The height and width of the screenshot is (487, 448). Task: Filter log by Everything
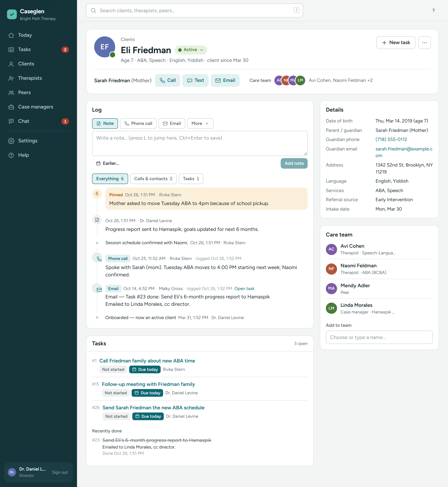tap(110, 179)
